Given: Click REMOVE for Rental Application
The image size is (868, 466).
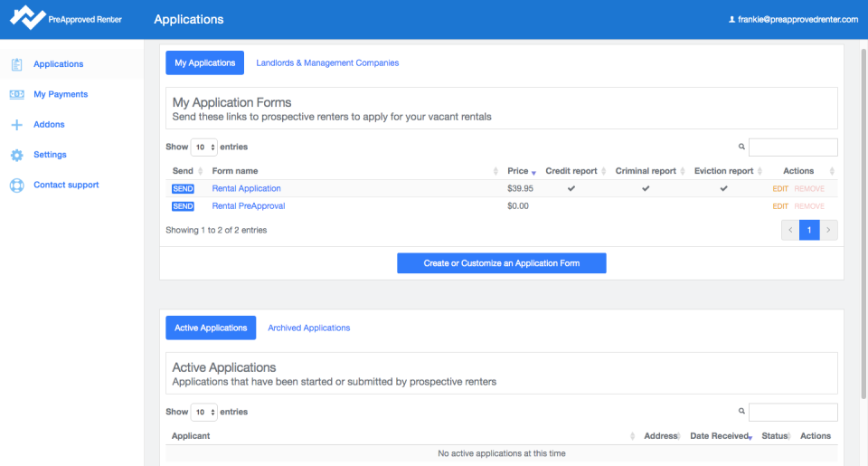Looking at the screenshot, I should pyautogui.click(x=809, y=189).
